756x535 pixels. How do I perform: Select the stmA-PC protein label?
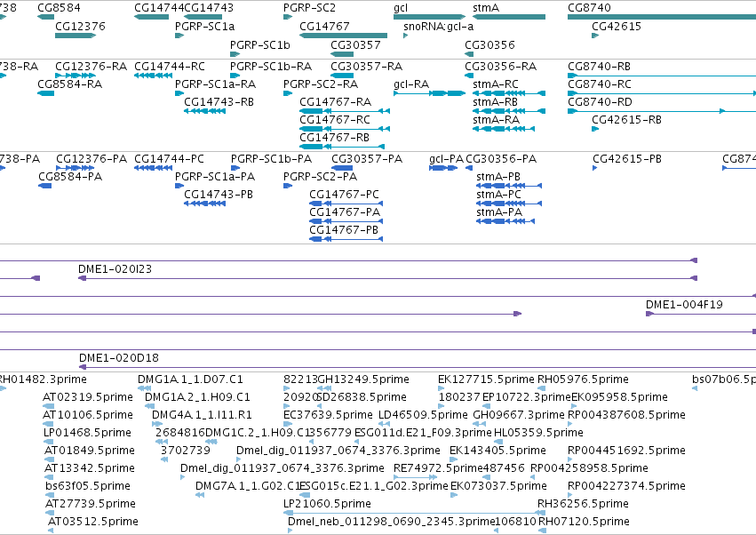499,195
